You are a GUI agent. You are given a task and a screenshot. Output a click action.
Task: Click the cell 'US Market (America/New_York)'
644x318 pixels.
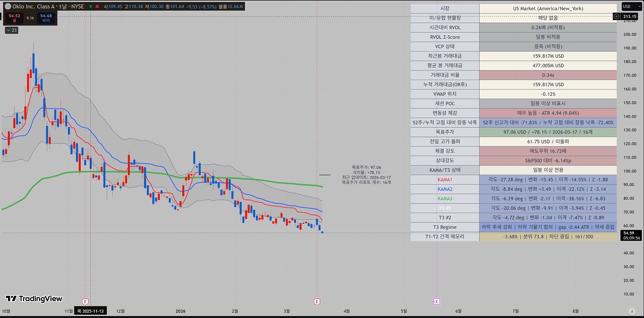(x=548, y=8)
